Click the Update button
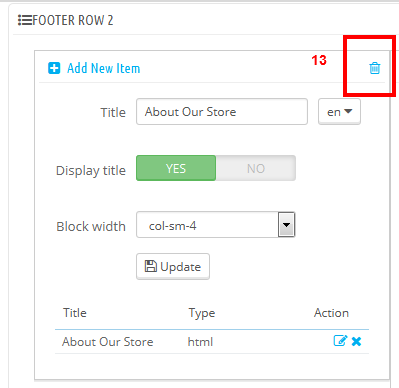Viewport: 399px width, 388px height. coord(173,266)
